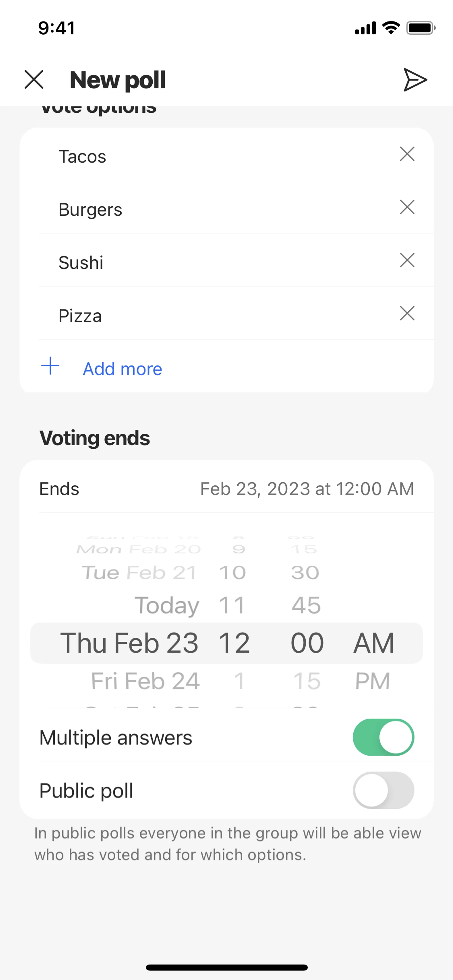
Task: Delete the Burgers option
Action: pos(407,207)
